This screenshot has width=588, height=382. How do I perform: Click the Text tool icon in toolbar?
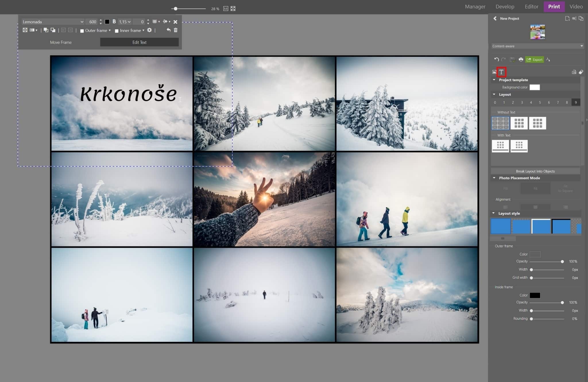pos(501,71)
